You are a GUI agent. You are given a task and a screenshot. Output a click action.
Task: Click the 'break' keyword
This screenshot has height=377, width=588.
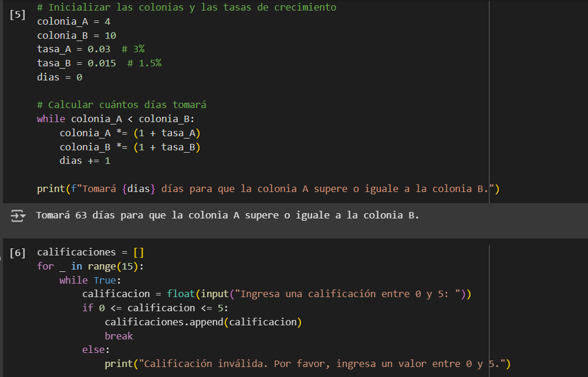pyautogui.click(x=119, y=336)
